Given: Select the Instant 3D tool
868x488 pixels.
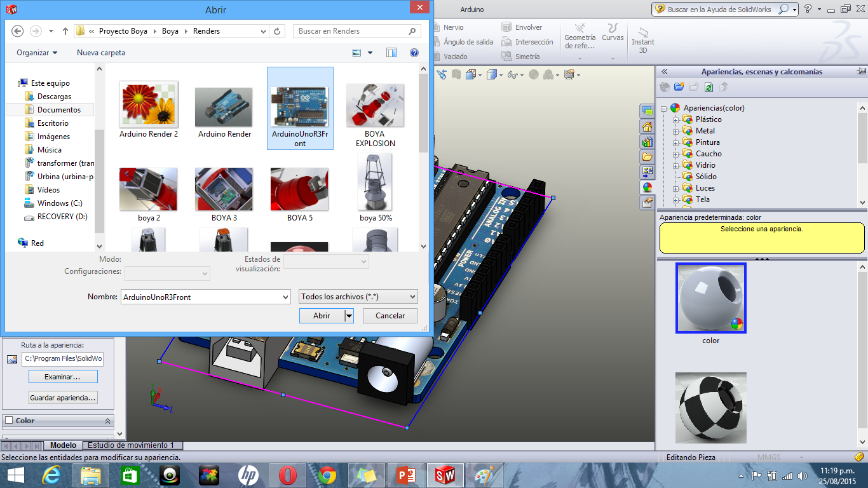Looking at the screenshot, I should 643,39.
